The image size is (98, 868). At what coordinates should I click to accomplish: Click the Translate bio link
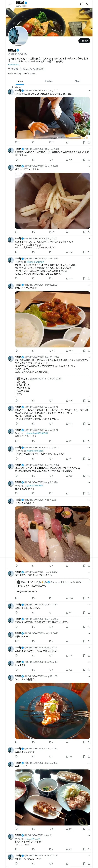14,65
